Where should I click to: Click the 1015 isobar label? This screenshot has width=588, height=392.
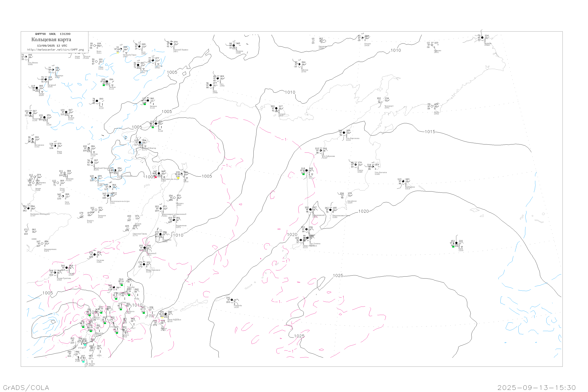[430, 132]
